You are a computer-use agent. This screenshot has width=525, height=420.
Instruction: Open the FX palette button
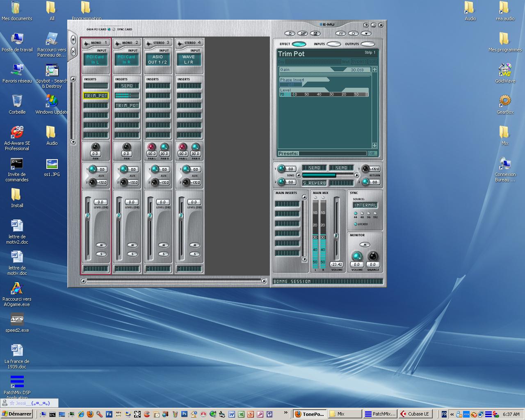pyautogui.click(x=340, y=34)
